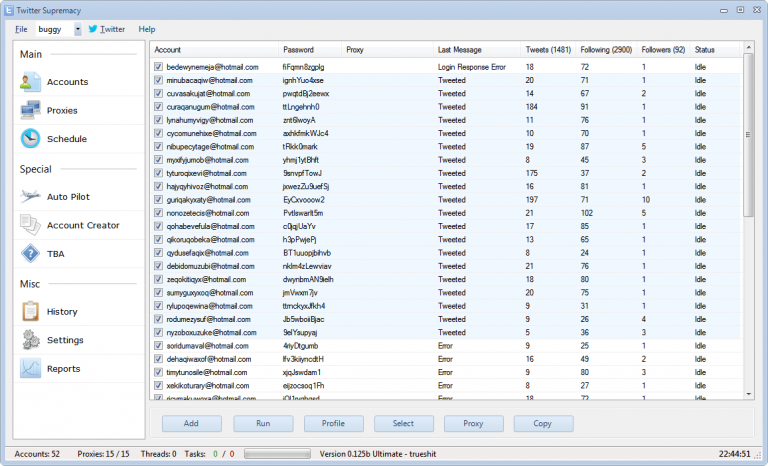Sort by the Password column header
Viewport: 768px width, 466px height.
[x=310, y=49]
